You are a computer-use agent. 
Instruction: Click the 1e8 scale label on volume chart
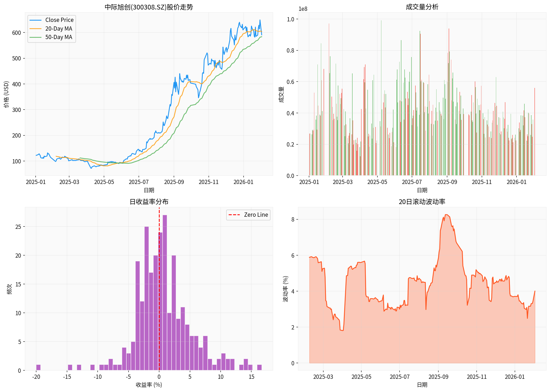[303, 9]
